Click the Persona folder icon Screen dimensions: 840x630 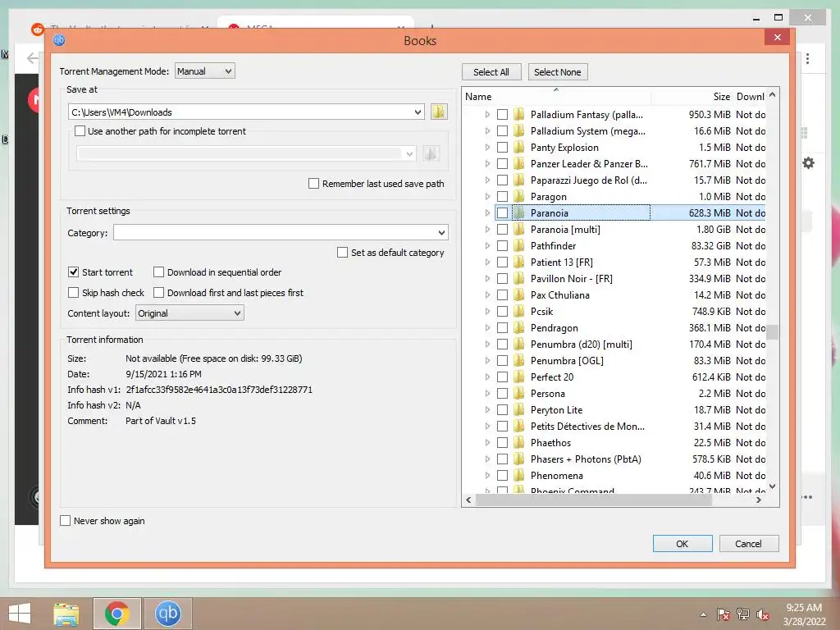click(x=518, y=394)
